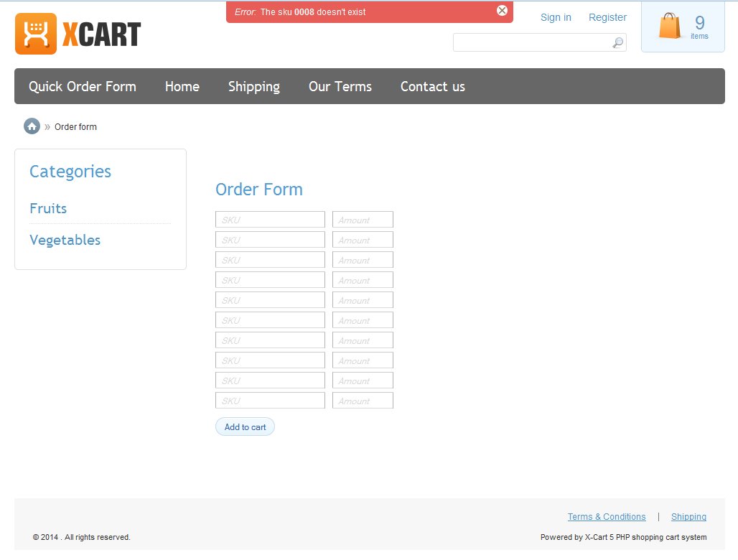Click the home breadcrumb icon

point(32,126)
